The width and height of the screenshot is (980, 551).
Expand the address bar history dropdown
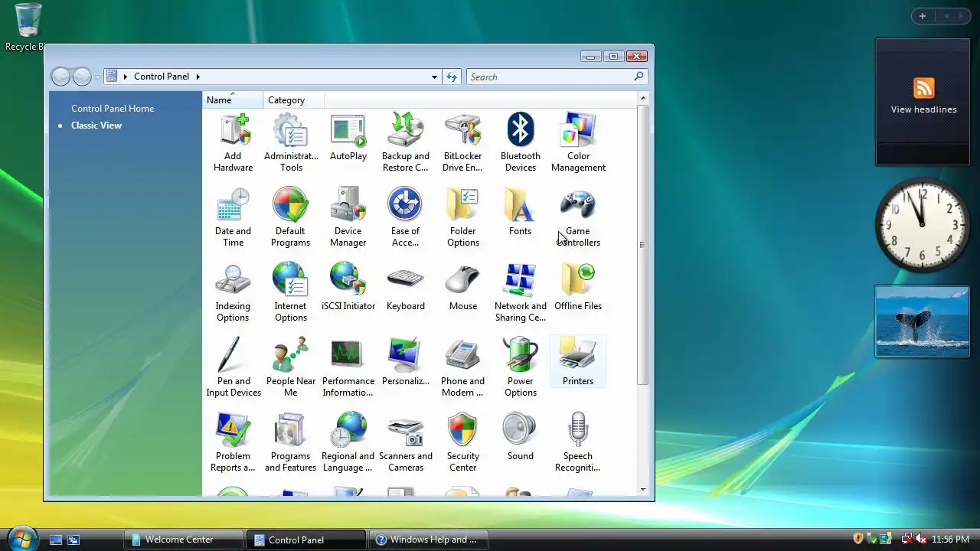[x=434, y=77]
